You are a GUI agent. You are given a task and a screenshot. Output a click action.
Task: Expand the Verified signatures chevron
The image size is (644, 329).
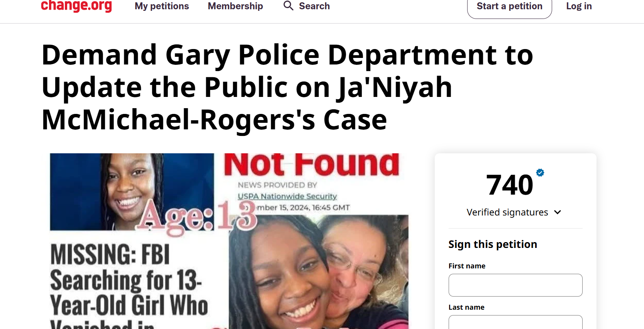pos(558,212)
